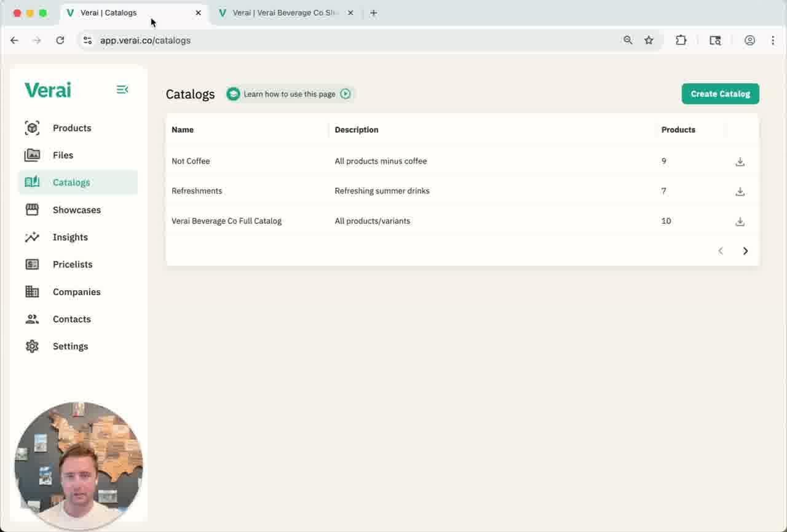Click the Files image icon
This screenshot has height=532, width=787.
pyautogui.click(x=32, y=155)
